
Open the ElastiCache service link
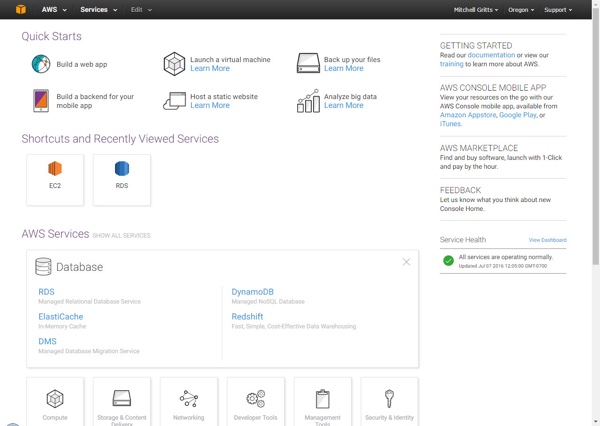(61, 317)
